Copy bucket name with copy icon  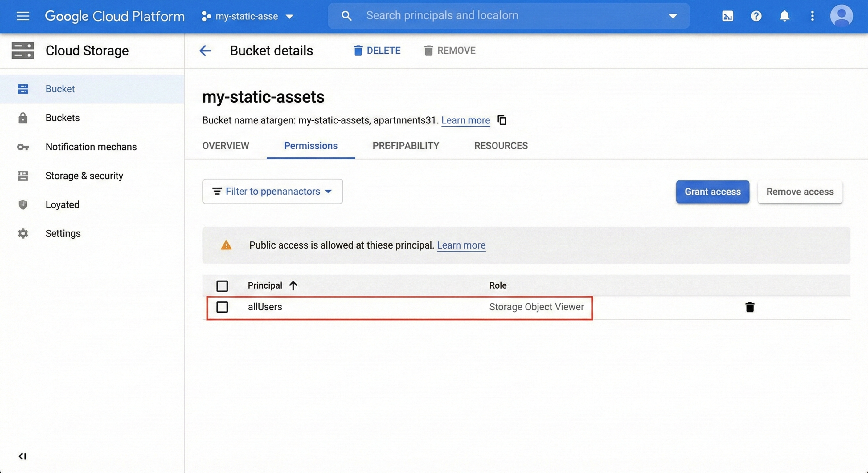click(x=502, y=120)
